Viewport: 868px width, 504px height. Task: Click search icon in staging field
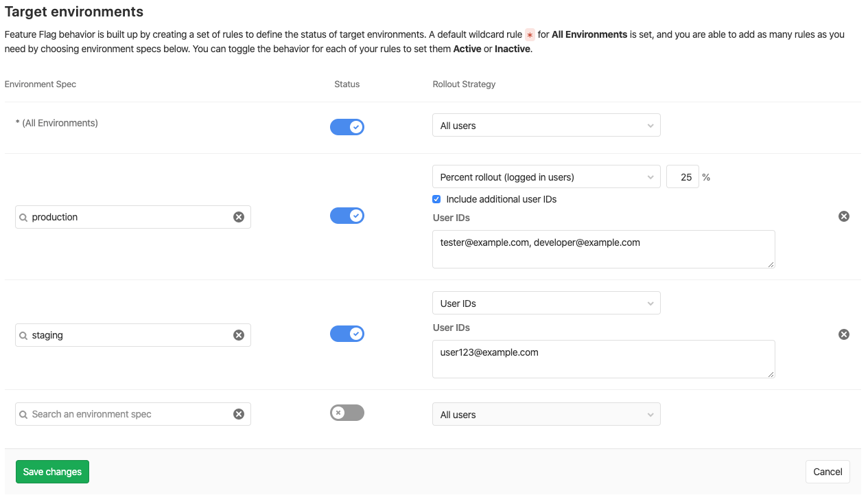pos(23,336)
